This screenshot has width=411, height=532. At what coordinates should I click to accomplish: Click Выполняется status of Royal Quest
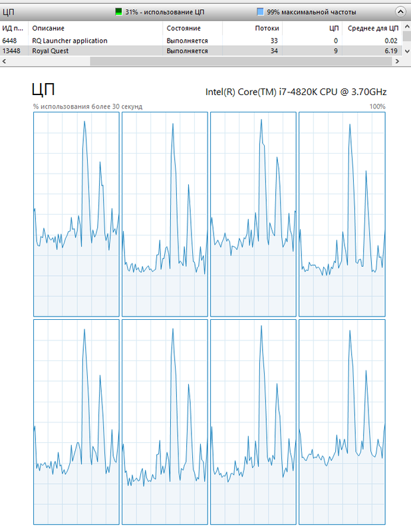187,51
